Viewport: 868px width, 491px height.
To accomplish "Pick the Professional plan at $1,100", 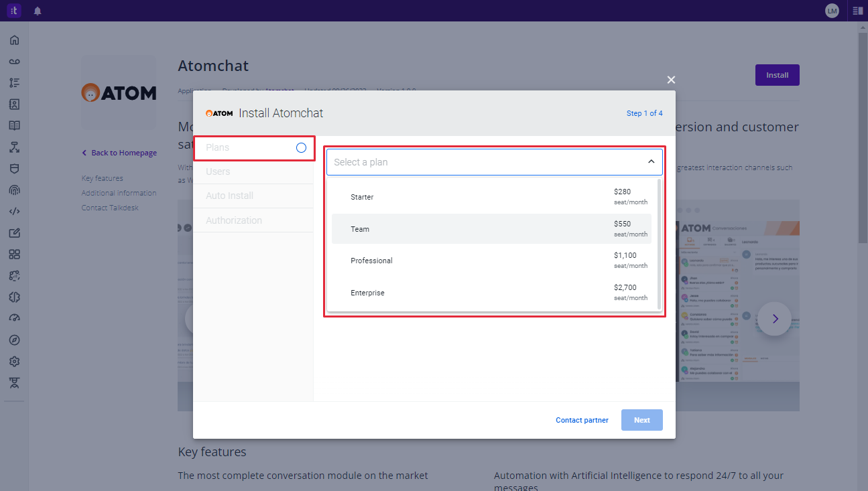I will pyautogui.click(x=491, y=261).
